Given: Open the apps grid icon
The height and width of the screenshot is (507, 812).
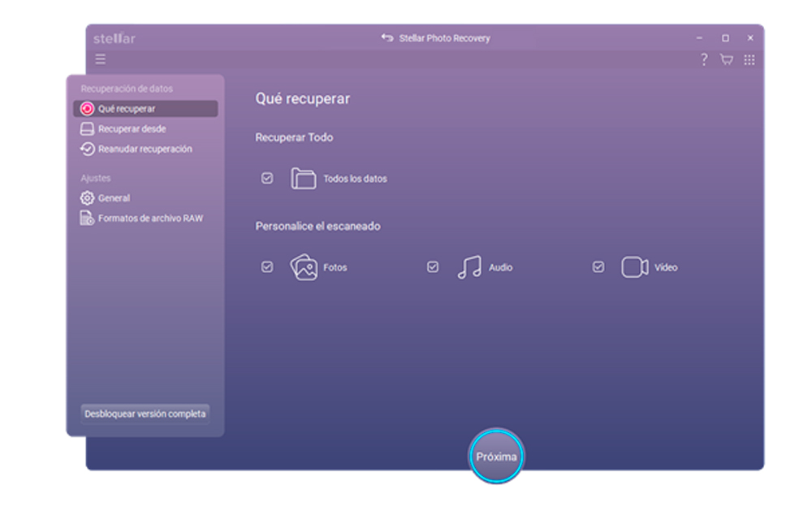Looking at the screenshot, I should click(749, 59).
